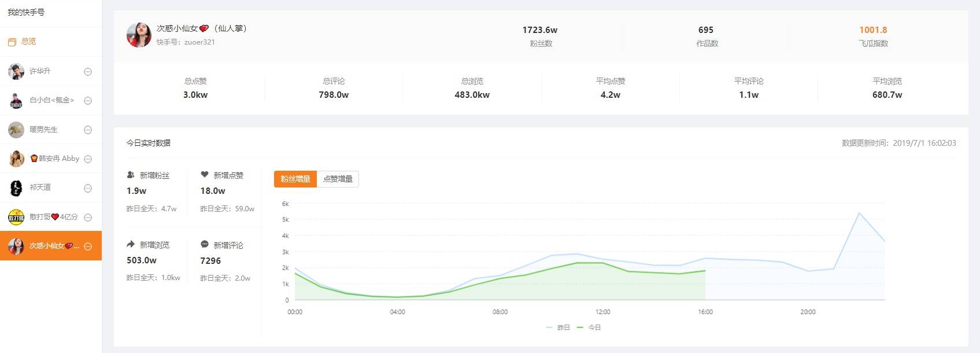
Task: Switch to the 粉丝增量 chart tab
Action: click(x=295, y=179)
